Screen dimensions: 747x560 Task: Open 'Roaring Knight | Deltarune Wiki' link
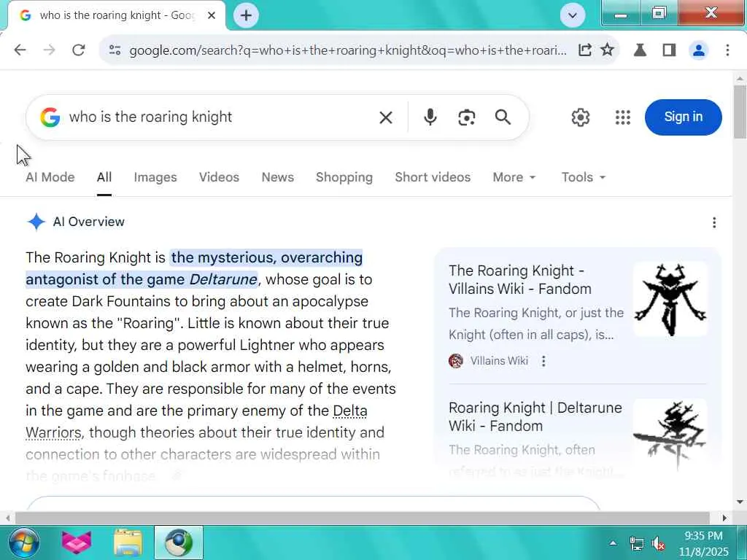tap(535, 416)
